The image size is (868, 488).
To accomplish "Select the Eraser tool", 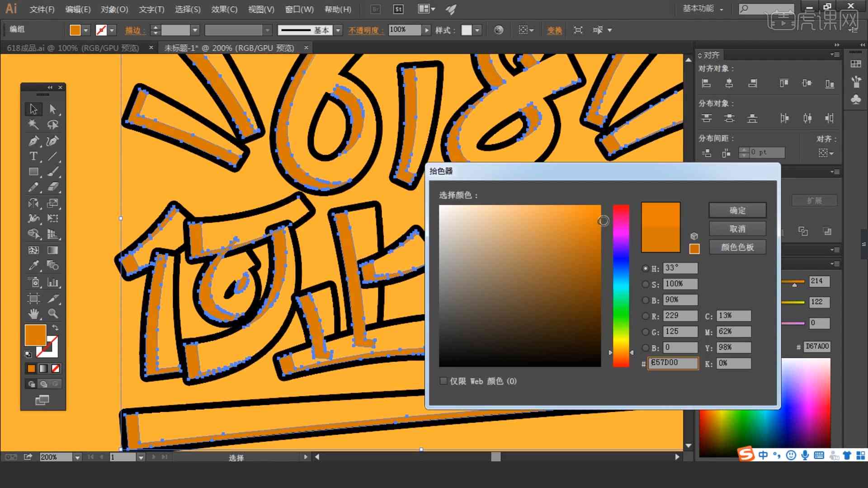I will (53, 187).
